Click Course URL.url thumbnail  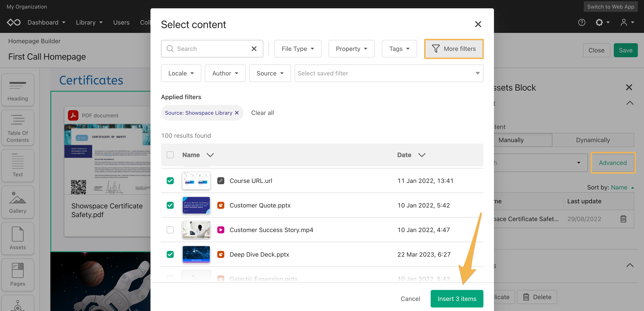196,181
